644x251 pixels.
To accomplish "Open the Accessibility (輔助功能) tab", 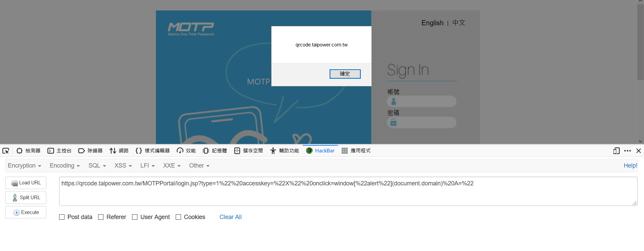I will click(284, 151).
